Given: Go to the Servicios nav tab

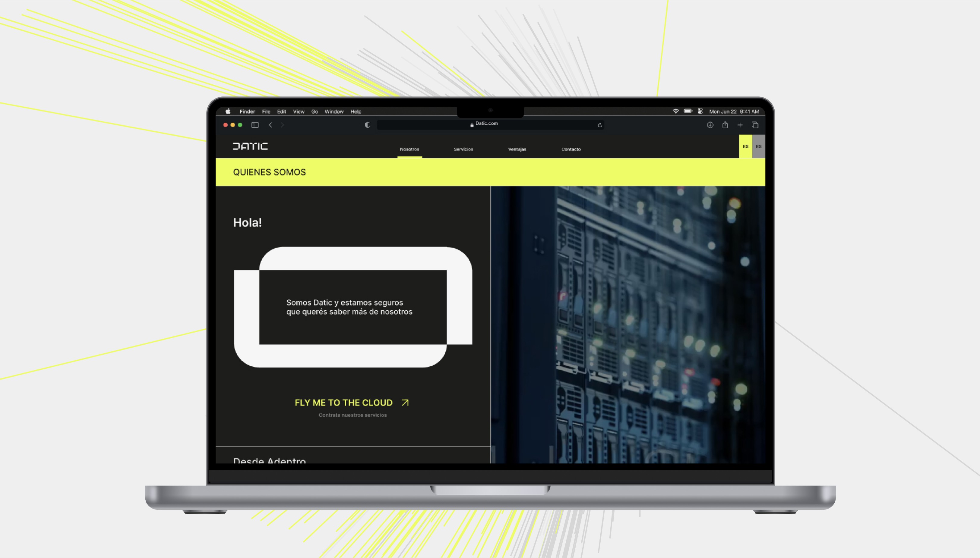Looking at the screenshot, I should click(463, 149).
